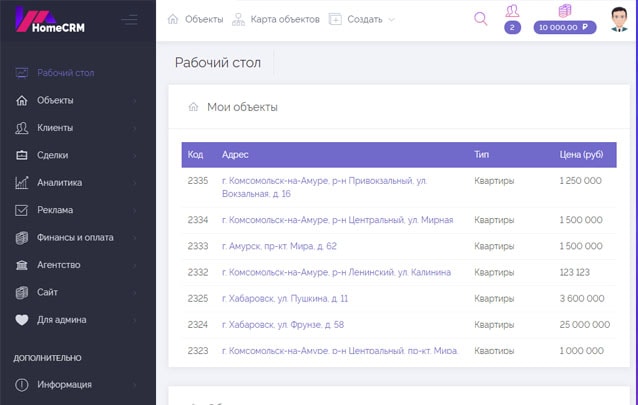Click the Для админа heart icon
Viewport: 638px width, 405px height.
(x=22, y=320)
